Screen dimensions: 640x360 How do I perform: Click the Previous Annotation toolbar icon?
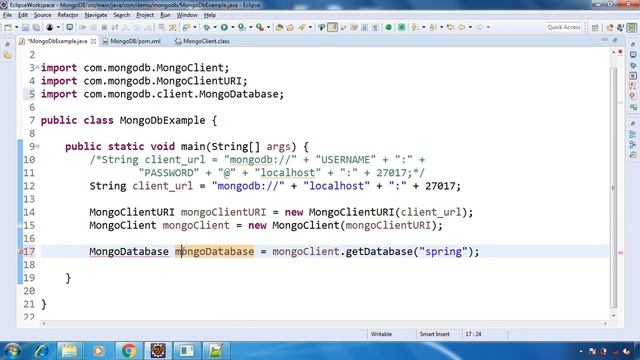[x=433, y=27]
